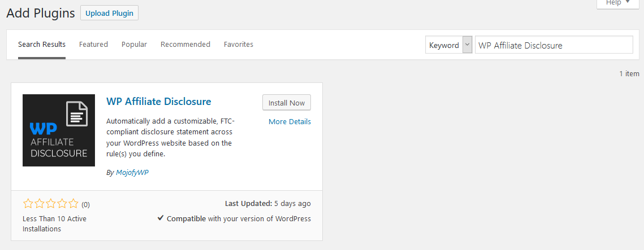Viewport: 644px width, 250px height.
Task: Click the fifth rating star
Action: 73,204
